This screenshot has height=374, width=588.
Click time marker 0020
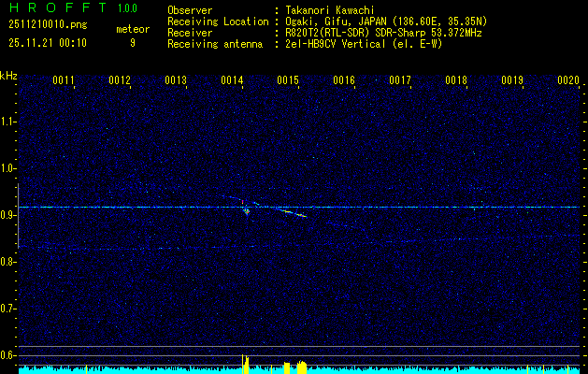[568, 80]
